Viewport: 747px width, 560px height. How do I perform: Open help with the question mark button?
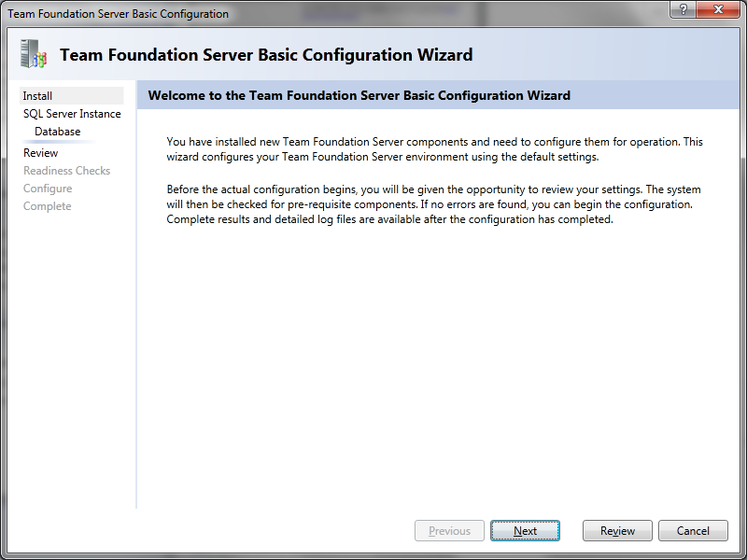coord(684,9)
